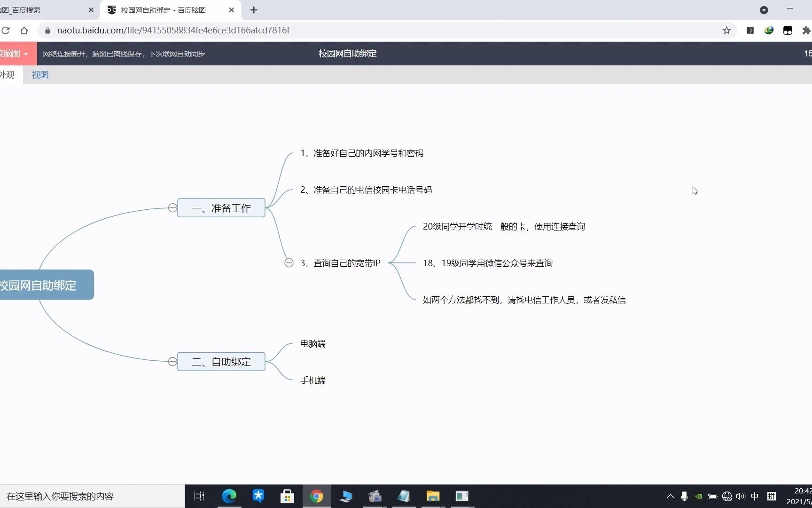Open the taskbar clock and date
The width and height of the screenshot is (812, 508).
point(799,496)
